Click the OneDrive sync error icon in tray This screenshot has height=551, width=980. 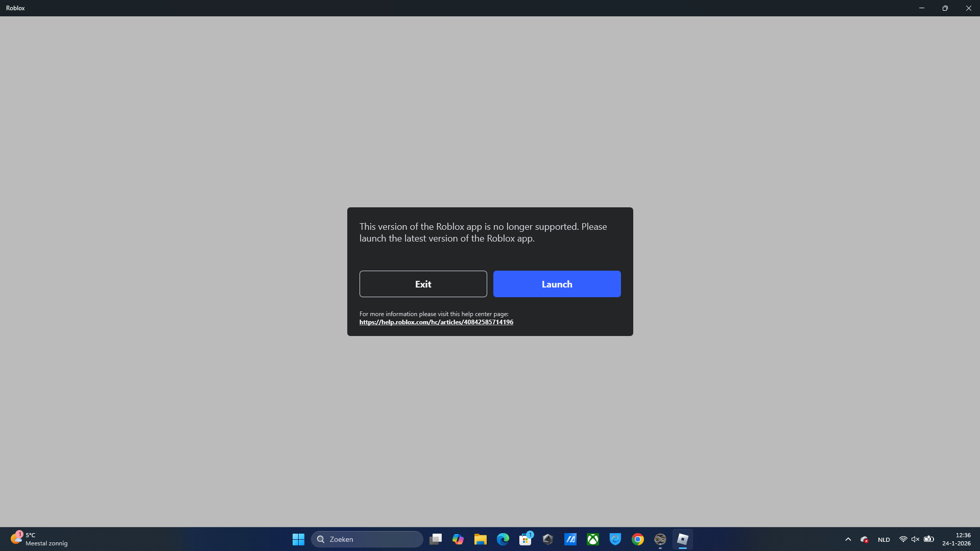865,539
